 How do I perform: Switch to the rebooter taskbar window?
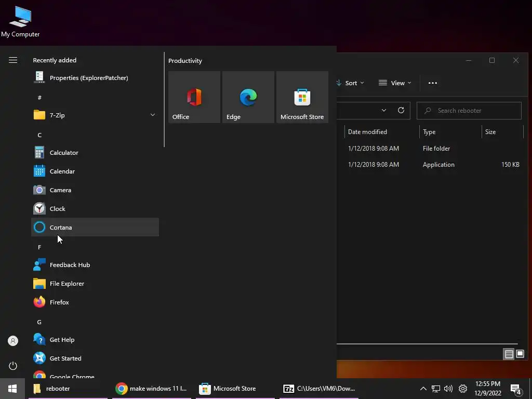point(68,389)
